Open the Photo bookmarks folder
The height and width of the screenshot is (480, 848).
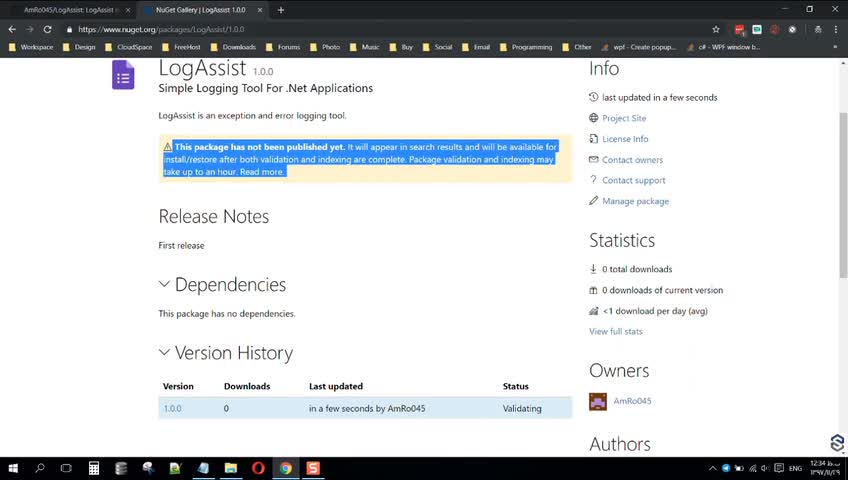pos(325,47)
